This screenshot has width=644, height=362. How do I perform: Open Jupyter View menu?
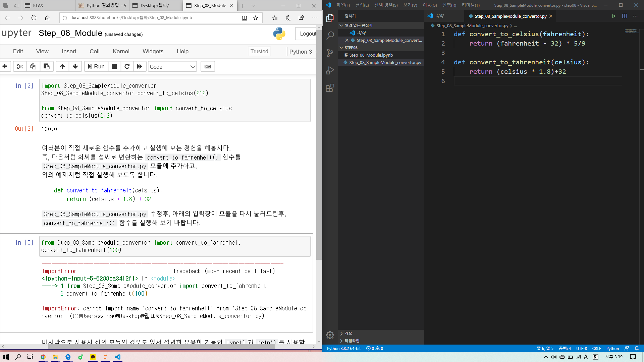pos(42,51)
